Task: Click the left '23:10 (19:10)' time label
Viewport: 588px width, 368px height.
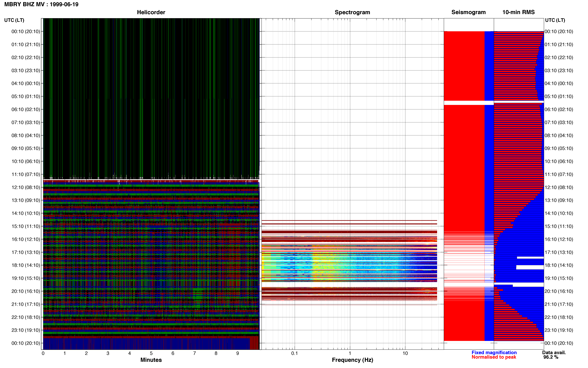Action: point(26,330)
